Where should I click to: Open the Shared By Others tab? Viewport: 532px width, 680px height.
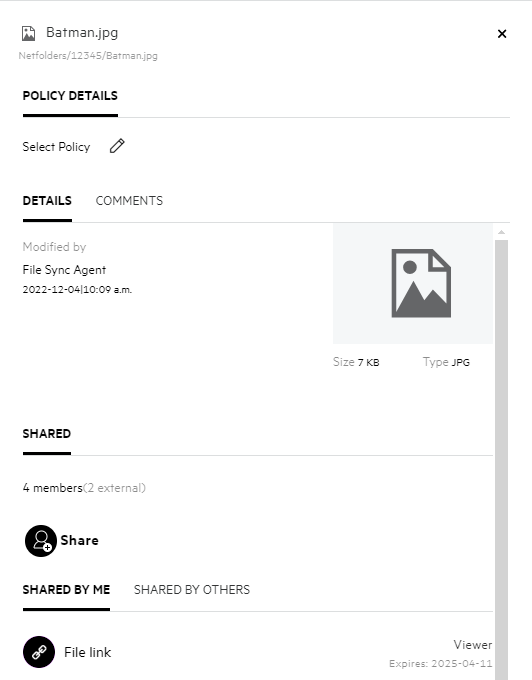pyautogui.click(x=192, y=590)
